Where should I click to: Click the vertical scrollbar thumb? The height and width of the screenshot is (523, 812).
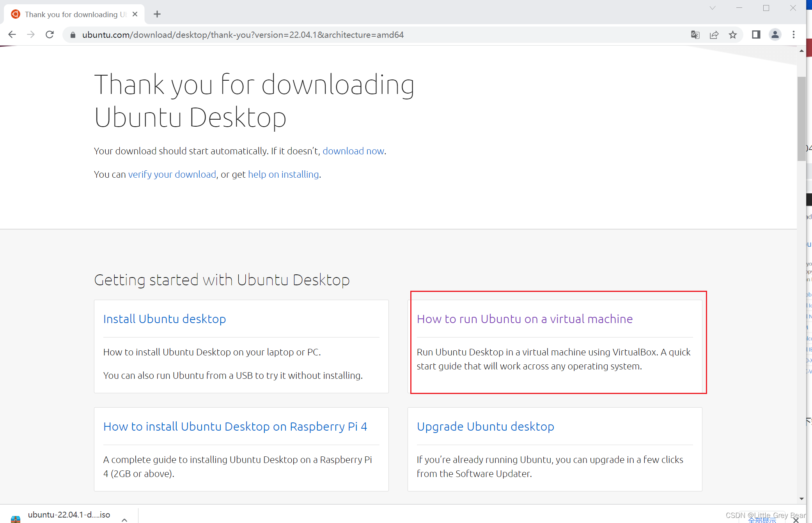point(801,118)
